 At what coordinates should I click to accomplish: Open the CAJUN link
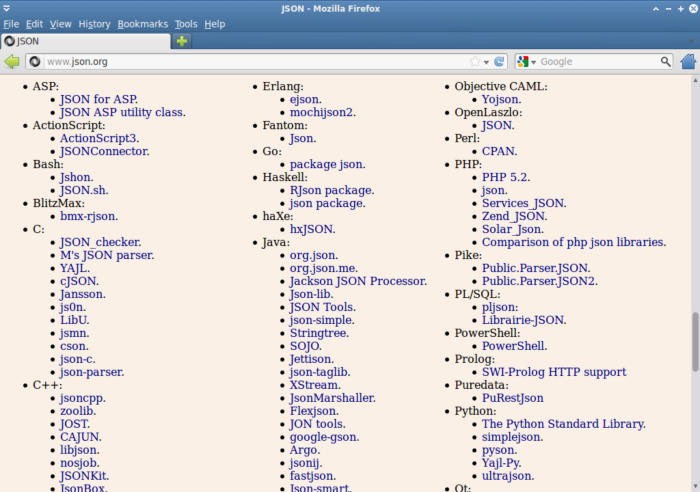(x=81, y=437)
